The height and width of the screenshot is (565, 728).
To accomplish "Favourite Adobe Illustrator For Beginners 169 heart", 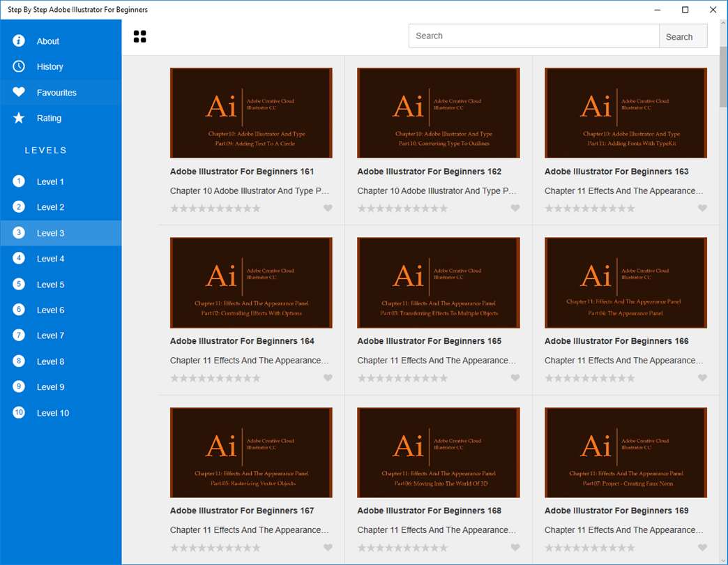I will 702,548.
